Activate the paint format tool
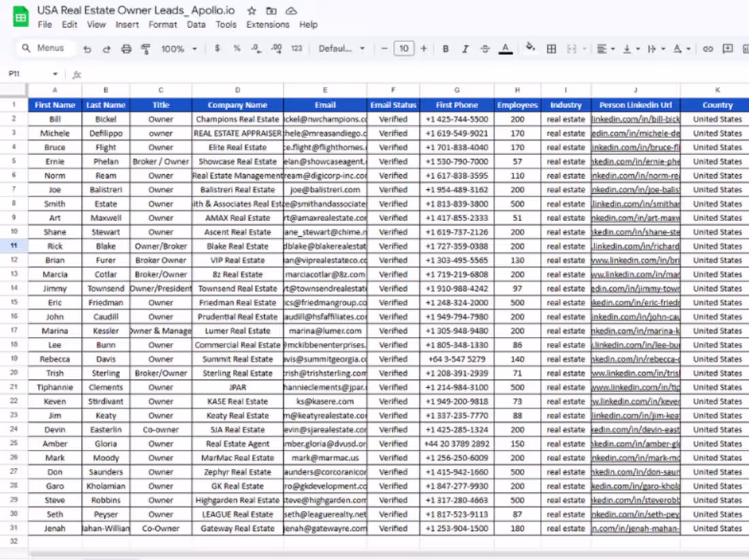The image size is (749, 560). (146, 49)
